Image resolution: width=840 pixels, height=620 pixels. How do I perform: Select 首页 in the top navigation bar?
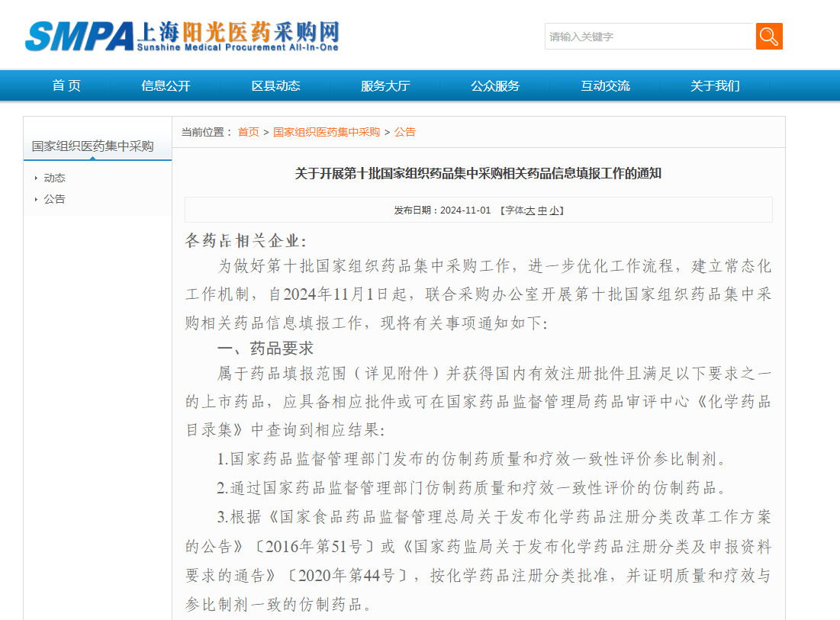point(66,85)
